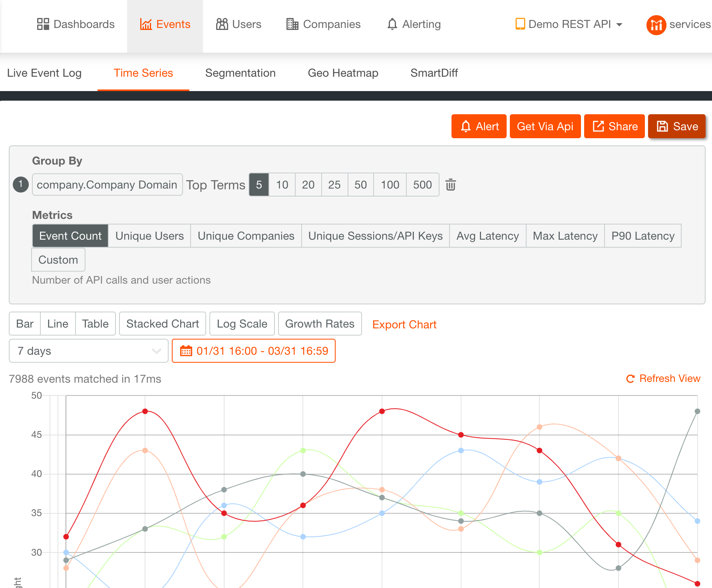The height and width of the screenshot is (588, 712).
Task: Open the services account avatar
Action: click(x=656, y=24)
